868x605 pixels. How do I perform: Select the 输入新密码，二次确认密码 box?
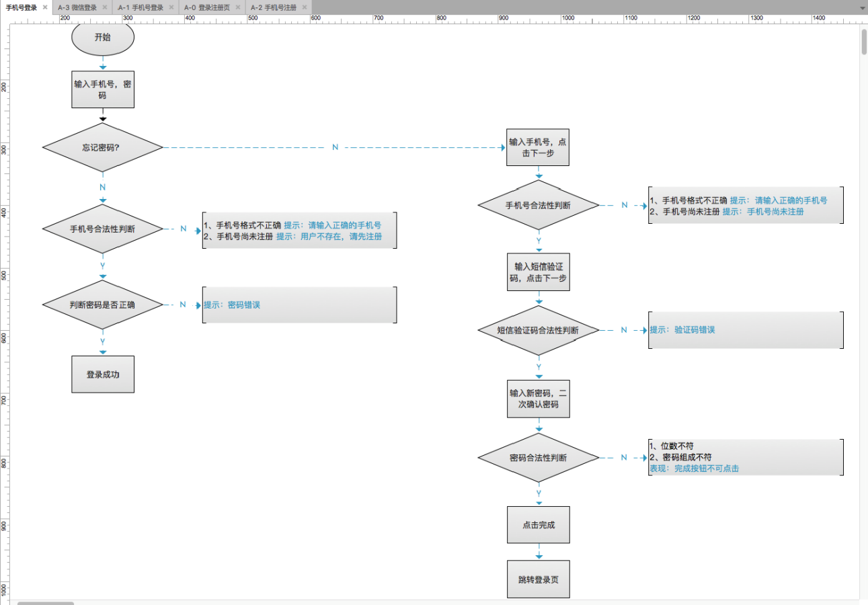pos(538,399)
